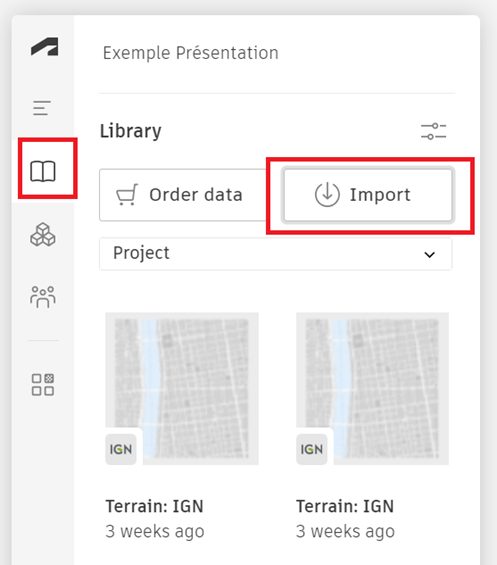Screen dimensions: 497x565
Task: Click the Order data button
Action: (x=184, y=195)
